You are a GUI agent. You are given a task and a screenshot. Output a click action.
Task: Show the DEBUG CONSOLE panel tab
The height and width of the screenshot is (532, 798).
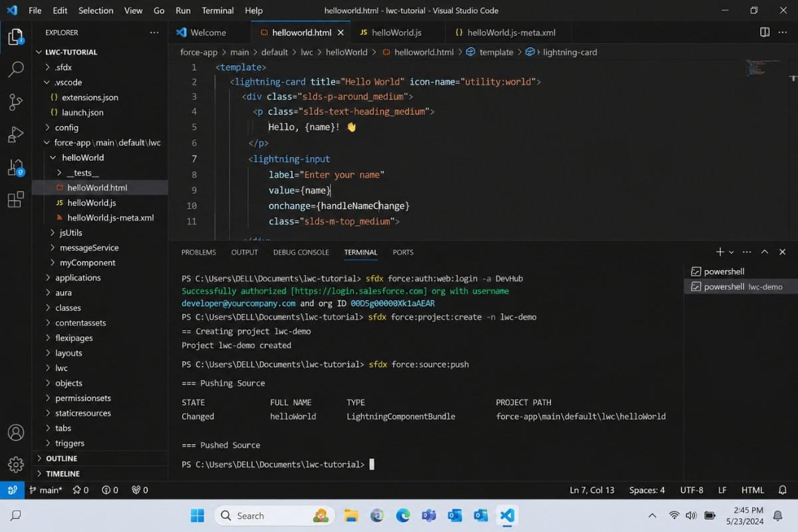click(301, 252)
